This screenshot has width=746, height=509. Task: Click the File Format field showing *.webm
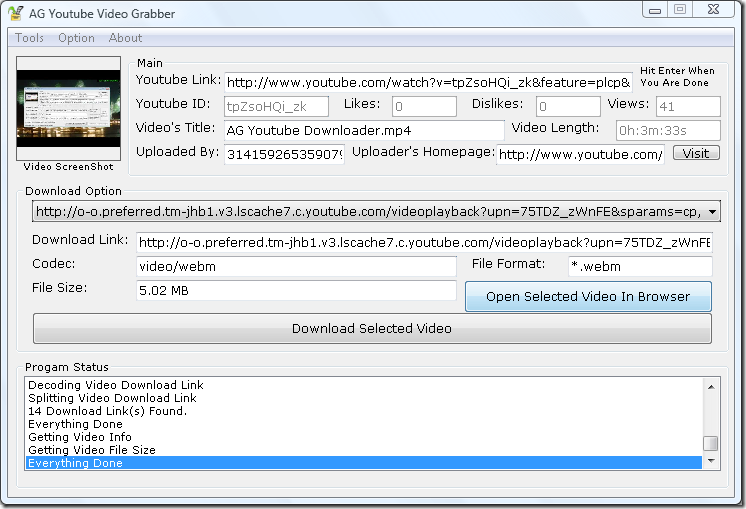click(x=640, y=266)
